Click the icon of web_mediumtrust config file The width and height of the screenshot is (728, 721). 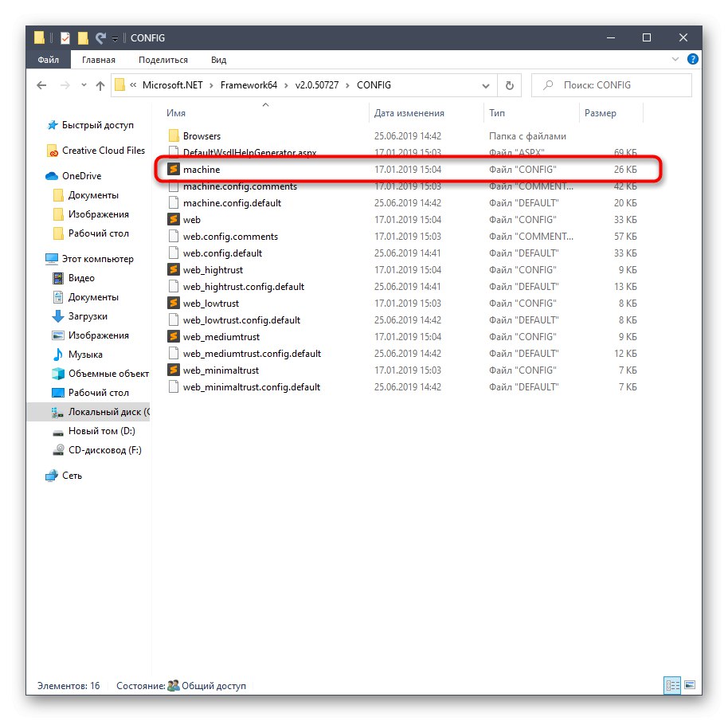pyautogui.click(x=173, y=336)
